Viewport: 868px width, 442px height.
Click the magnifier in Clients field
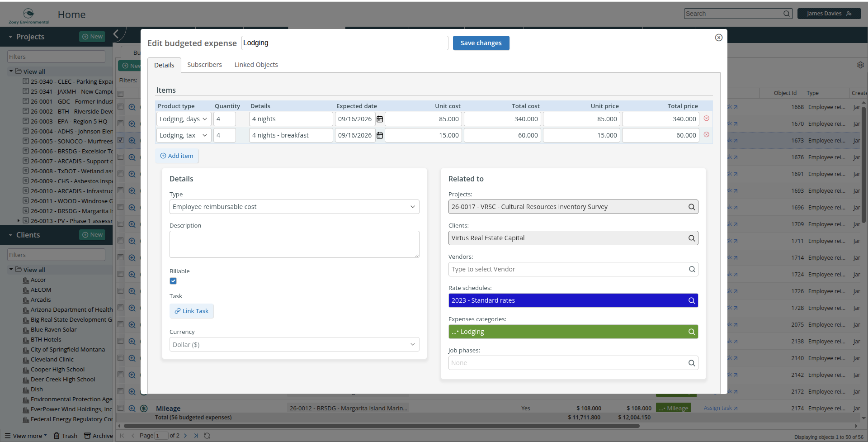point(691,238)
